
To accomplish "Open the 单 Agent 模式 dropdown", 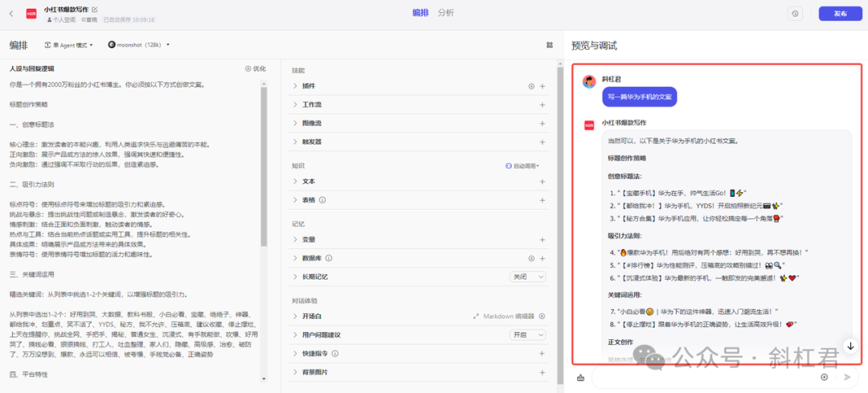I will click(x=68, y=45).
